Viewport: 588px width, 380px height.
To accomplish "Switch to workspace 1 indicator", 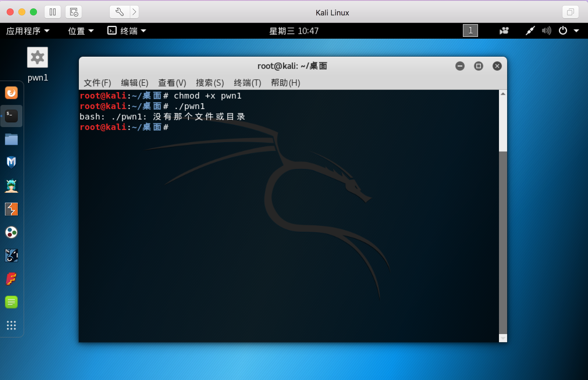I will click(x=470, y=31).
